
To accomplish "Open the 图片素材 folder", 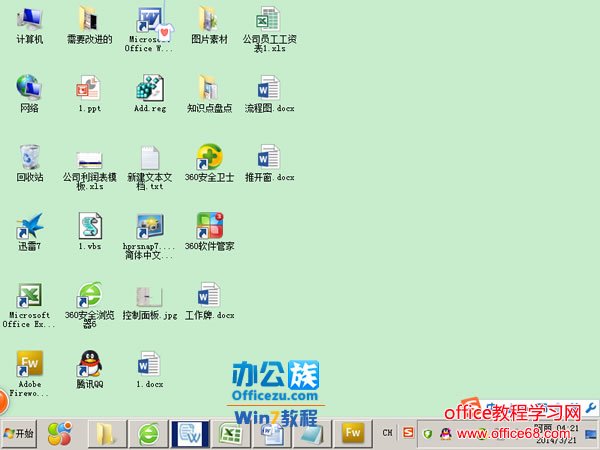I will [209, 26].
